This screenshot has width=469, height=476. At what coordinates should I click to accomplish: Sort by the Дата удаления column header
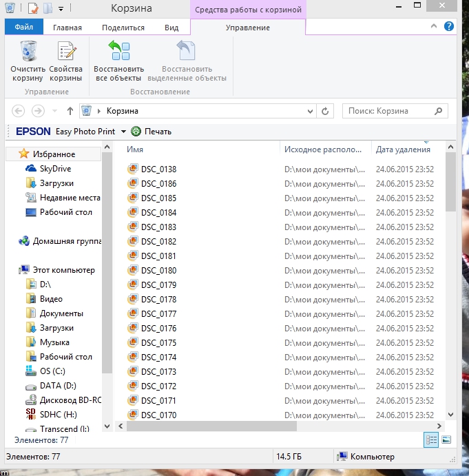(403, 149)
